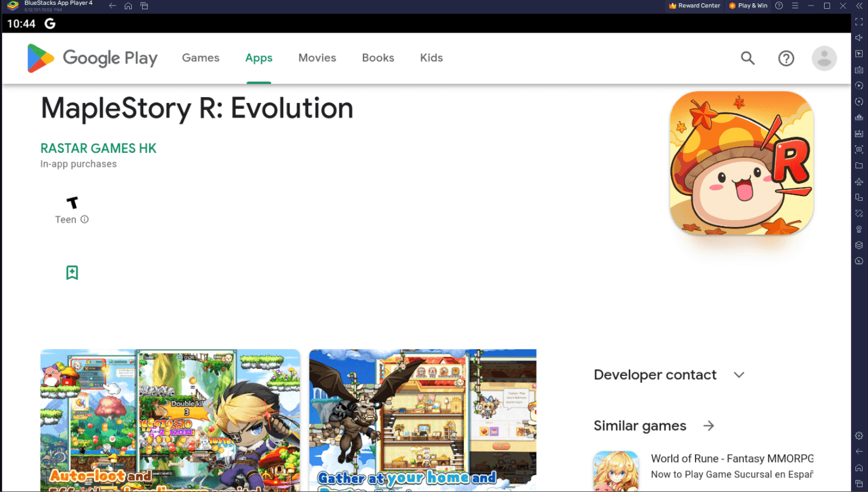Click the rotate sync icon in sidebar
Viewport: 868px width, 492px height.
pos(859,101)
